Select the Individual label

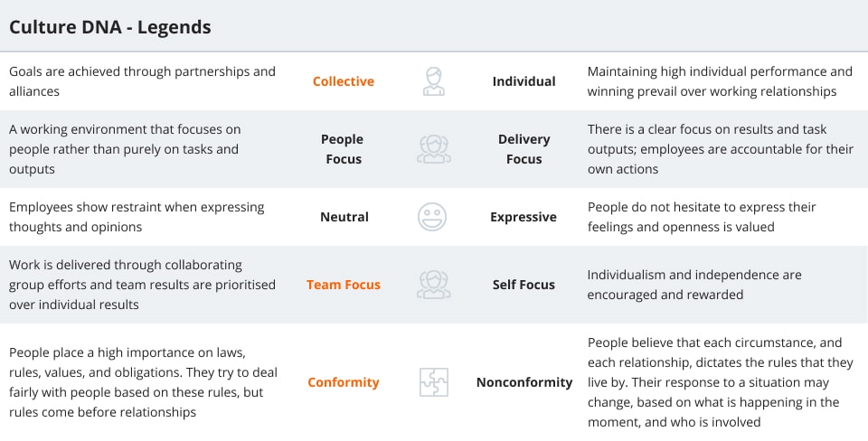[524, 81]
